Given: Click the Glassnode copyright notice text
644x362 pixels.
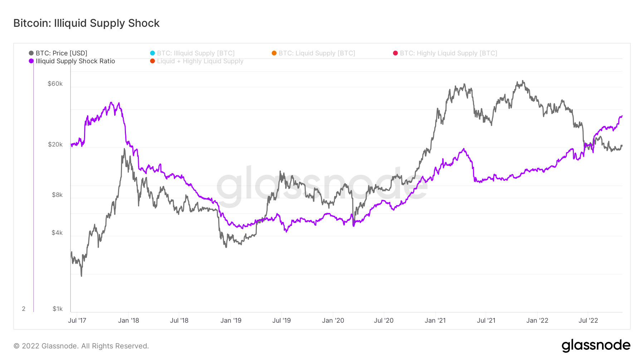Looking at the screenshot, I should (x=81, y=346).
